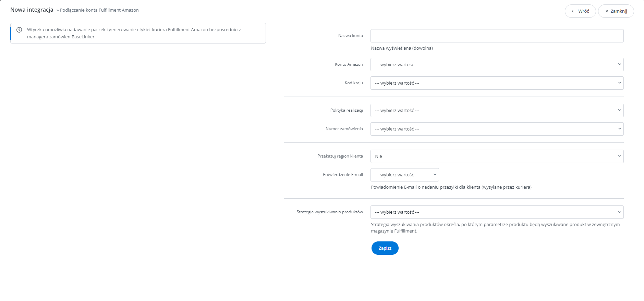This screenshot has height=301, width=644.
Task: Expand Strategia wyszukiwania produktów dropdown
Action: [497, 212]
